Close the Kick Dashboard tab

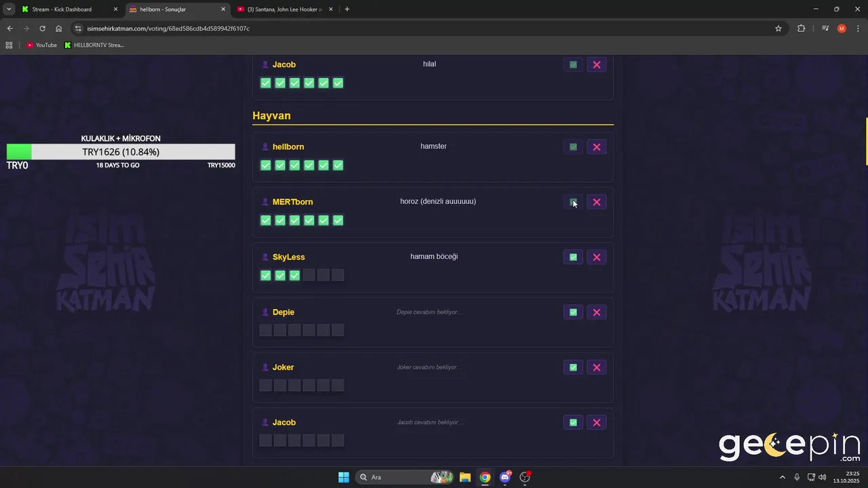click(115, 9)
